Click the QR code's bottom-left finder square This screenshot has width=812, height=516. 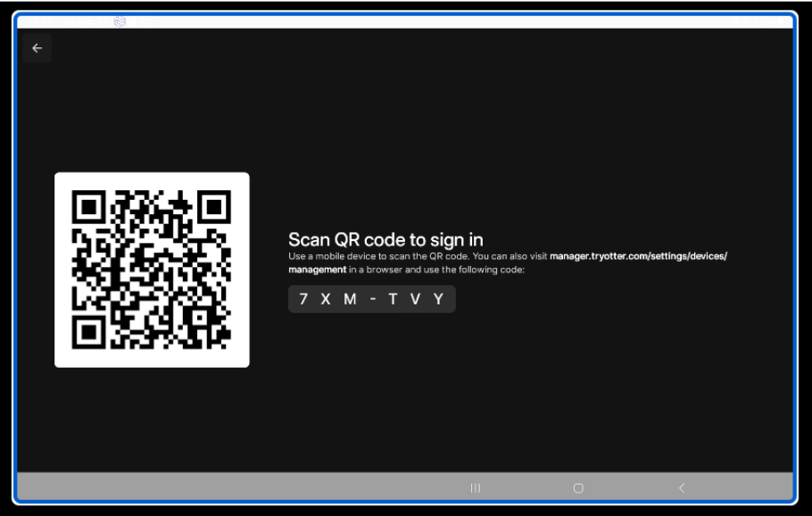88,333
